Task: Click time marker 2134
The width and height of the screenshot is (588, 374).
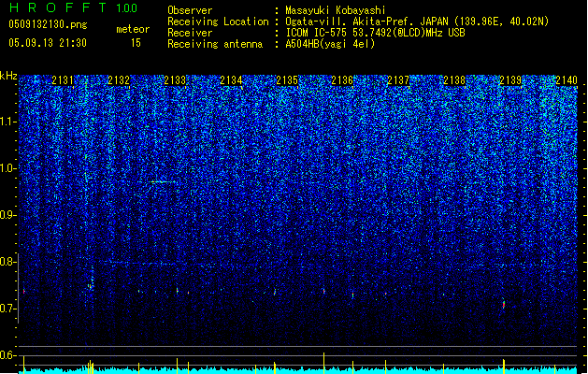Action: [x=231, y=80]
